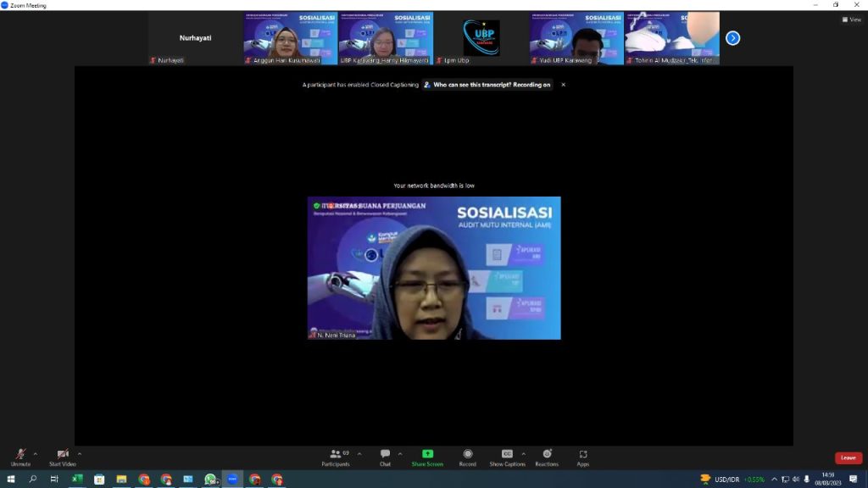Screen dimensions: 868x488
Task: Click the Zoom icon in the taskbar
Action: pos(232,480)
